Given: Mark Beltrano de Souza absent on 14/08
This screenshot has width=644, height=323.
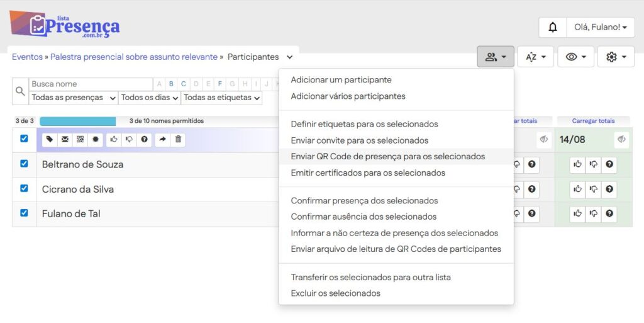Looking at the screenshot, I should (x=594, y=165).
